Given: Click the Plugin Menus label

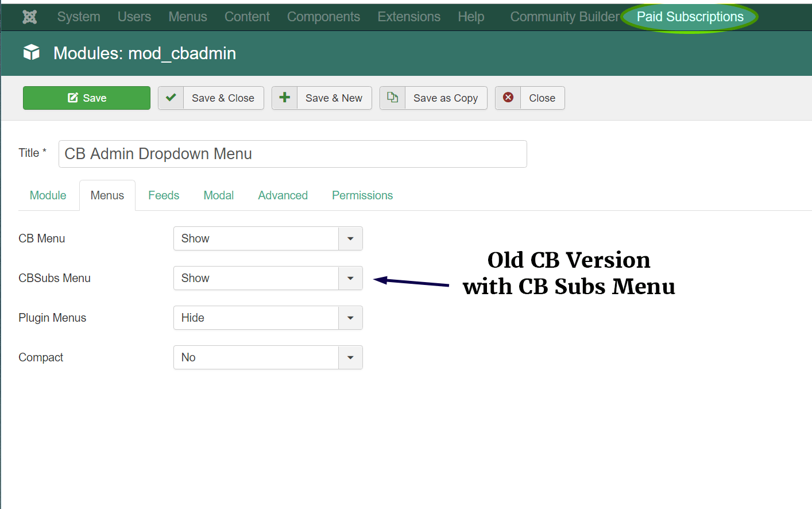Looking at the screenshot, I should pyautogui.click(x=52, y=318).
